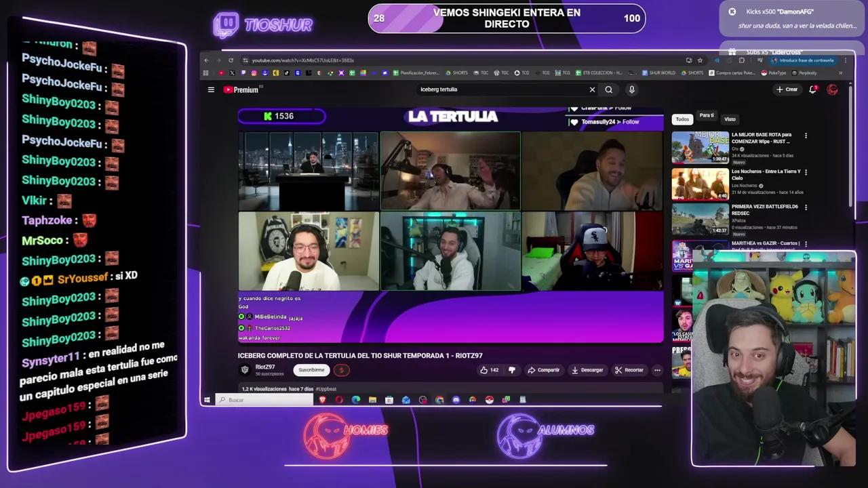Screen dimensions: 868x488
Task: Click the Compartir button
Action: tap(544, 370)
